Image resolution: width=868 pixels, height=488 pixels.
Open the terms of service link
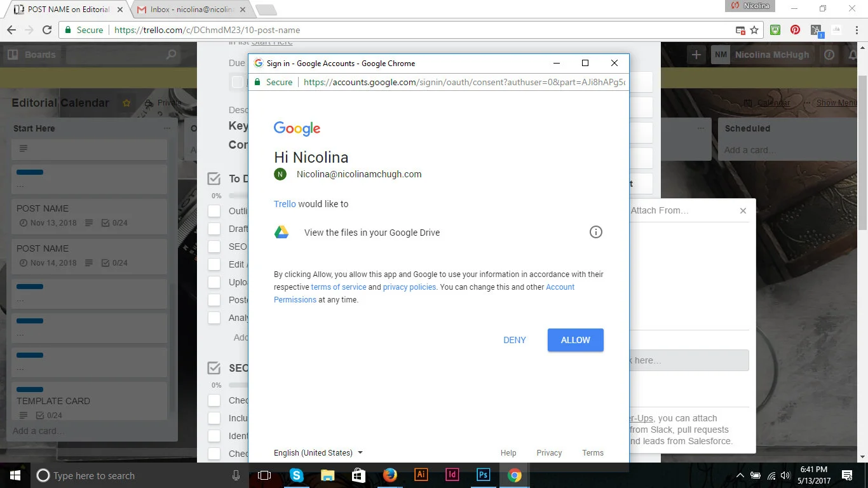[339, 287]
